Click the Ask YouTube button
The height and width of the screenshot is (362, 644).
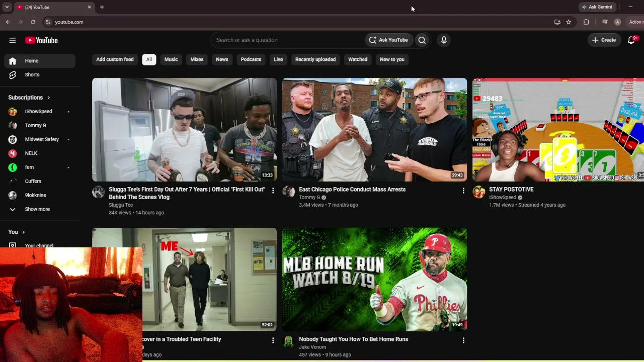pyautogui.click(x=388, y=40)
